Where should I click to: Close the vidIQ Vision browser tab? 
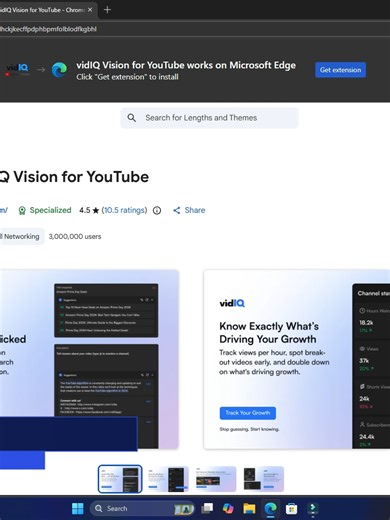tap(90, 10)
